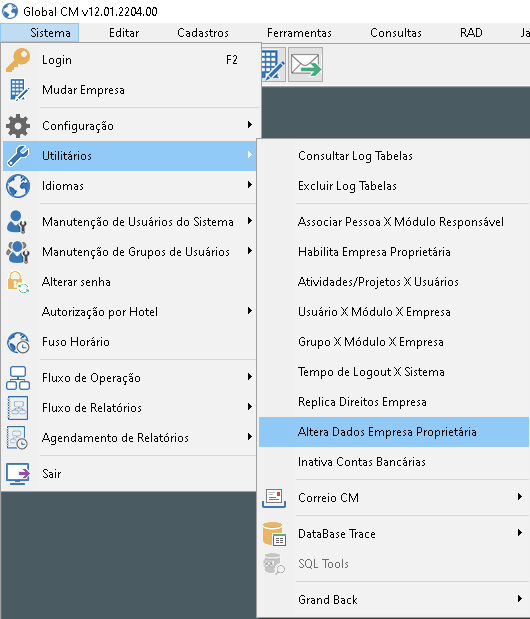Click the Correio CM mail icon
Image resolution: width=530 pixels, height=619 pixels.
(x=274, y=498)
